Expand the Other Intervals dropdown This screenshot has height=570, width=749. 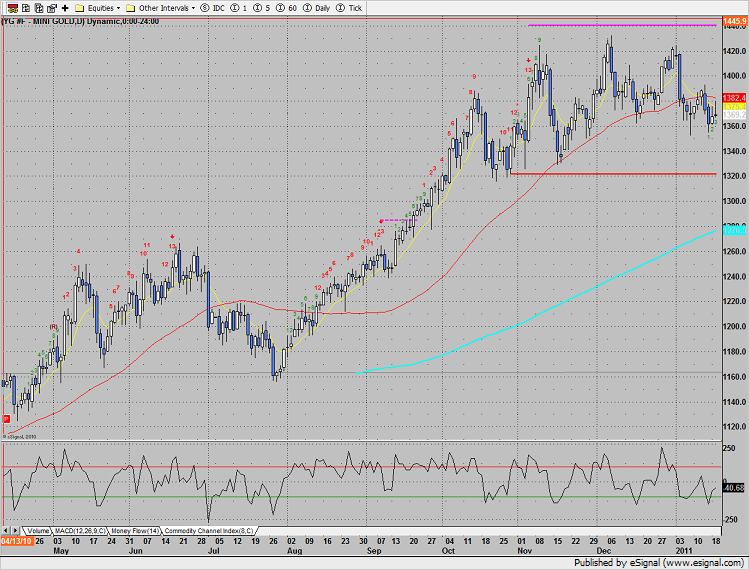(161, 7)
